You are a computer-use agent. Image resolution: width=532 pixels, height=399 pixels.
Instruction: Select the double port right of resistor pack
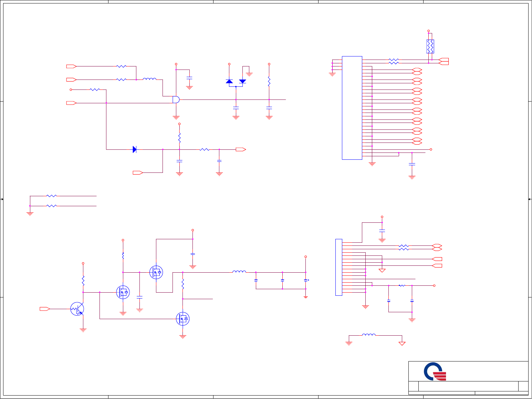(x=444, y=61)
